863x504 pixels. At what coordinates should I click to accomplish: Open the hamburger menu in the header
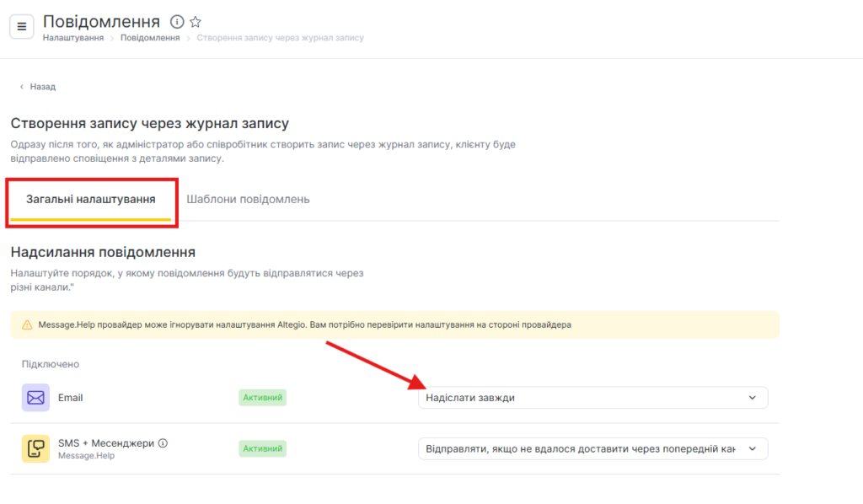(22, 26)
